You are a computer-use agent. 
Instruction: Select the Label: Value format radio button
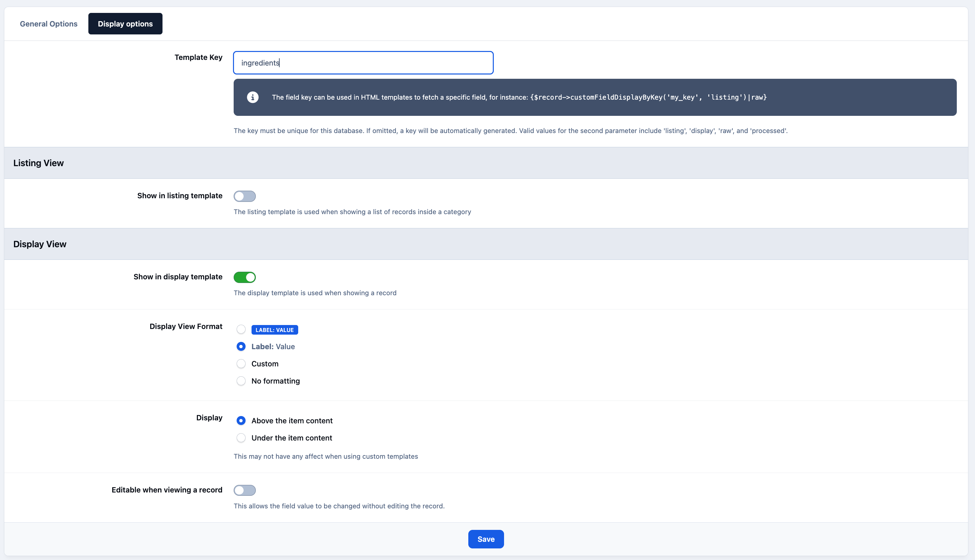(241, 347)
